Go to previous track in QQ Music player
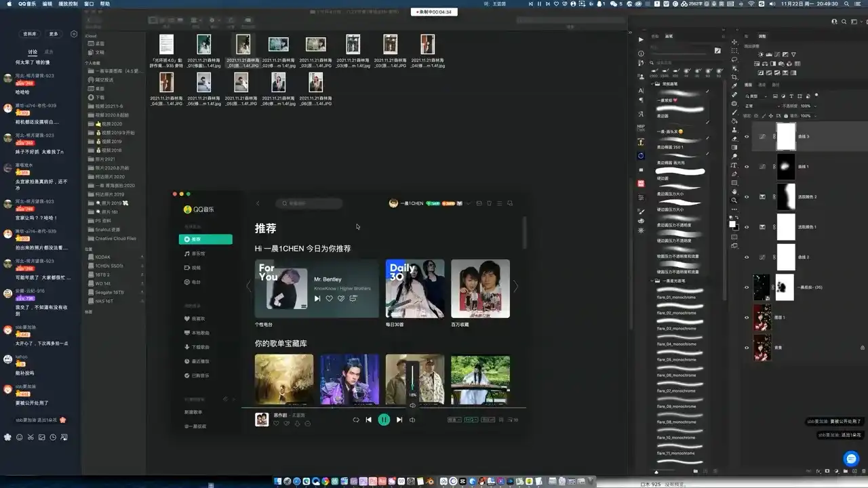The height and width of the screenshot is (488, 868). (368, 420)
